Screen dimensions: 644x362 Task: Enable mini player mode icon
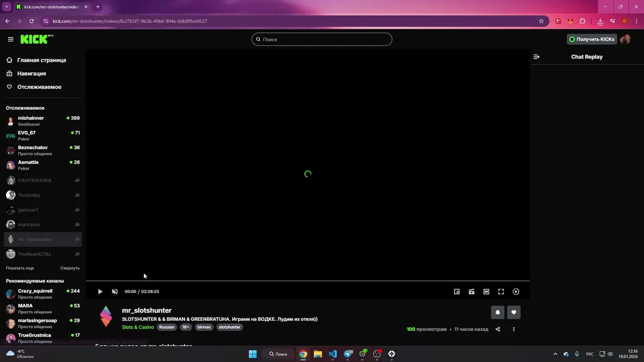pos(457,292)
